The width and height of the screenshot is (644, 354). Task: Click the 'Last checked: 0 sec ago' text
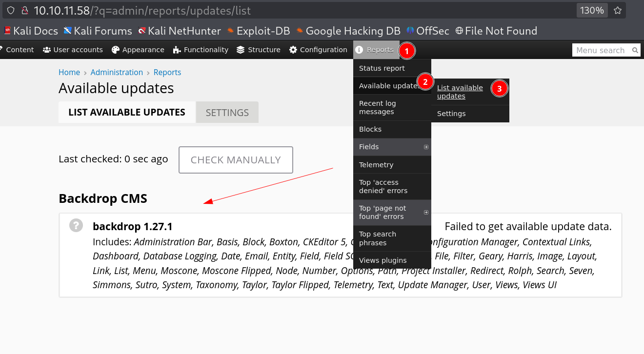click(x=113, y=159)
